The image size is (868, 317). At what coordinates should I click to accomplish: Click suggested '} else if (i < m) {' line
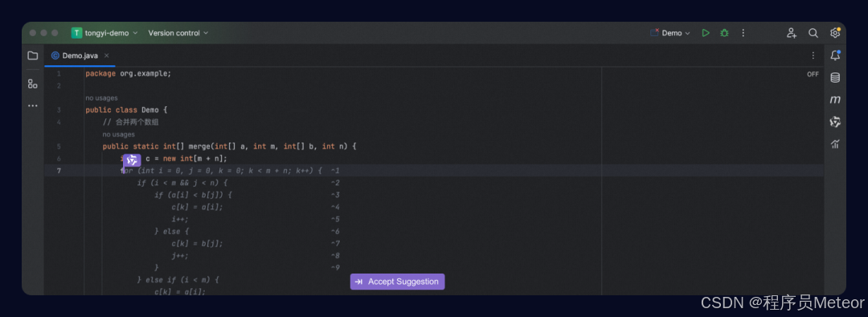[x=178, y=280]
